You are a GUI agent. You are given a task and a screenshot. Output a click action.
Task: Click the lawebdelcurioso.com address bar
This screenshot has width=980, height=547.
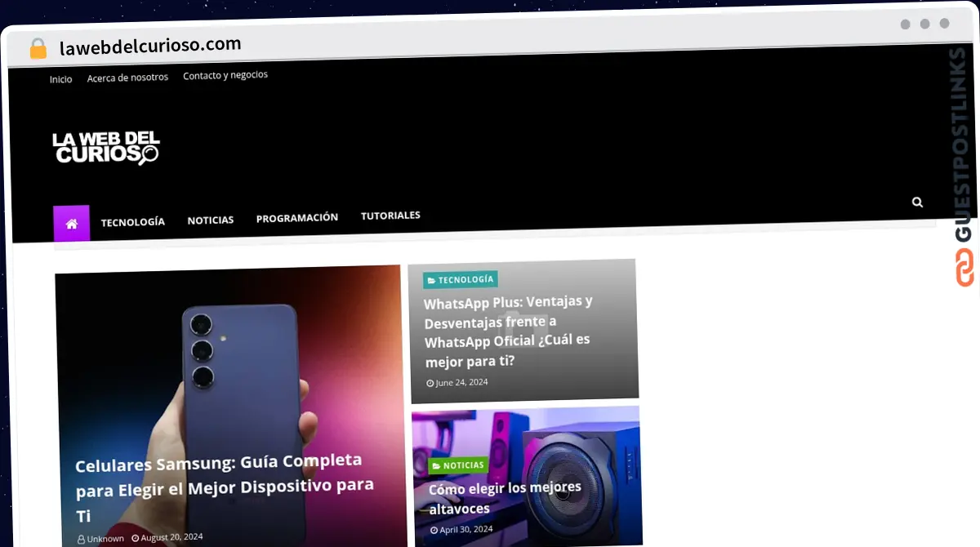coord(150,46)
